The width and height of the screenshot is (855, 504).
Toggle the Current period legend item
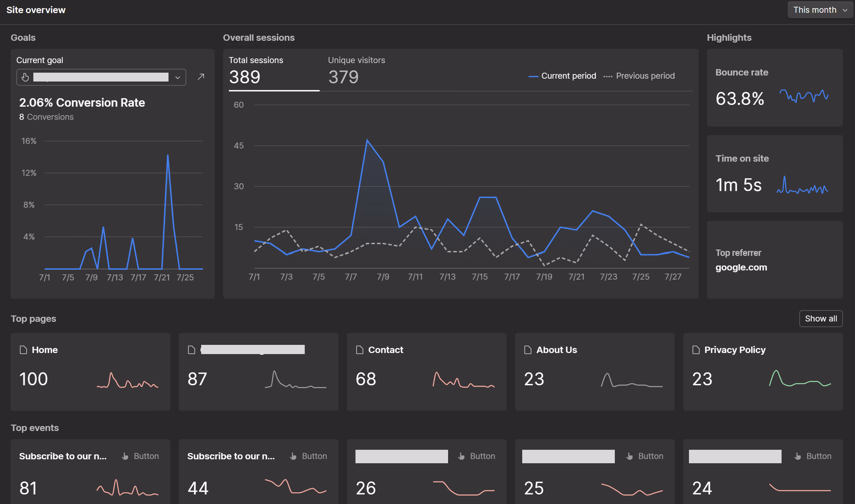[562, 76]
